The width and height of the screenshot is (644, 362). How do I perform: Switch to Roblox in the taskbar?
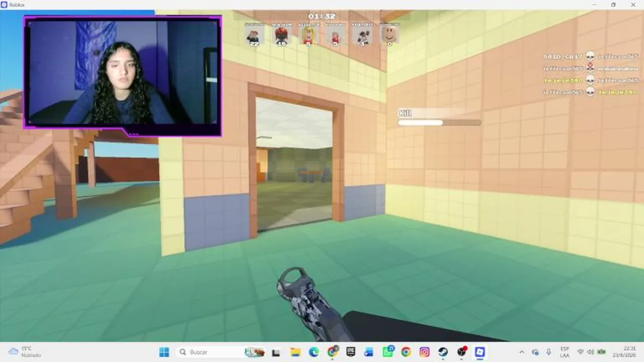(479, 352)
